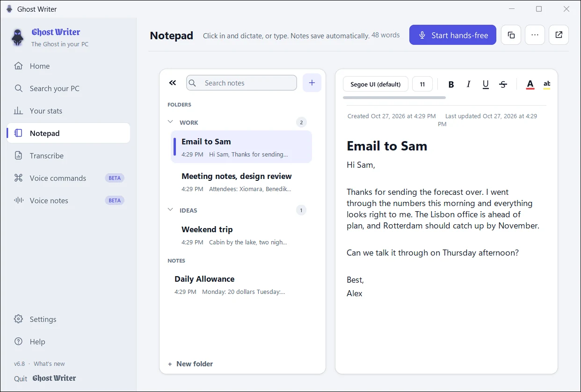Maximize the Ghost Writer window
The height and width of the screenshot is (392, 581).
click(x=539, y=9)
